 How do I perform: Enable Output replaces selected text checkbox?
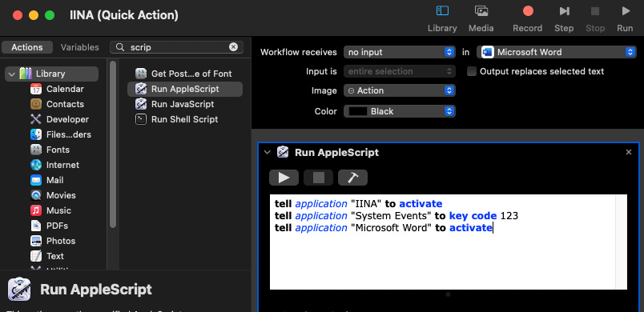click(472, 71)
